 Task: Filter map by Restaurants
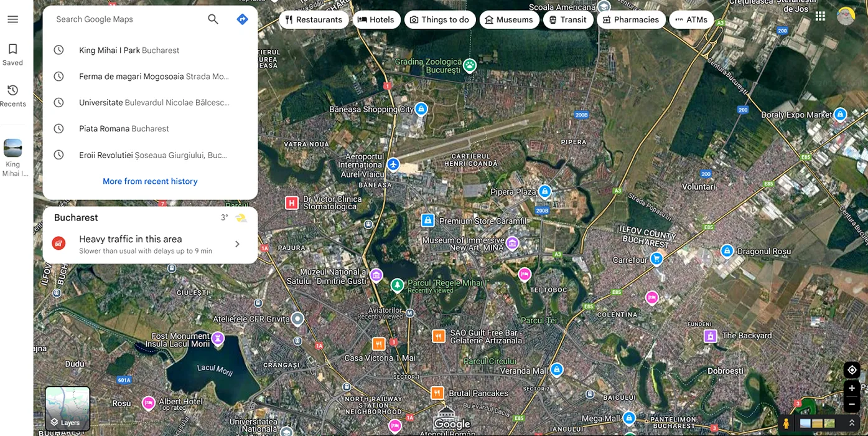click(x=314, y=20)
